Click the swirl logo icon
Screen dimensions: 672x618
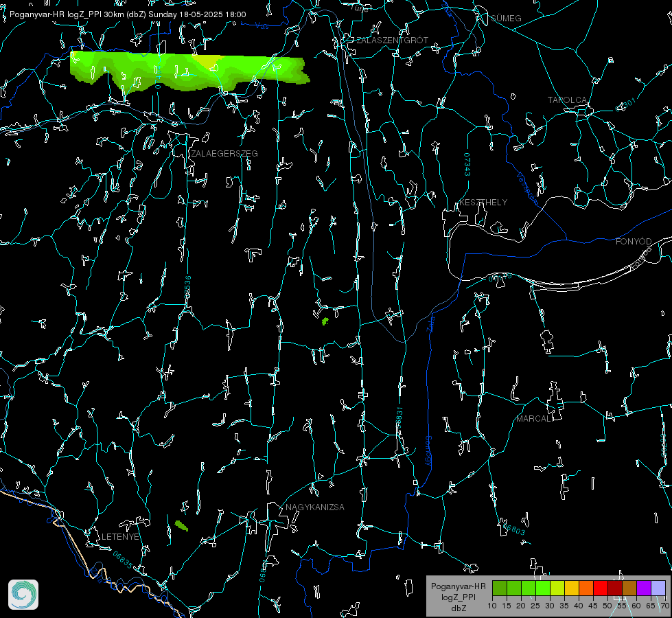[x=23, y=595]
